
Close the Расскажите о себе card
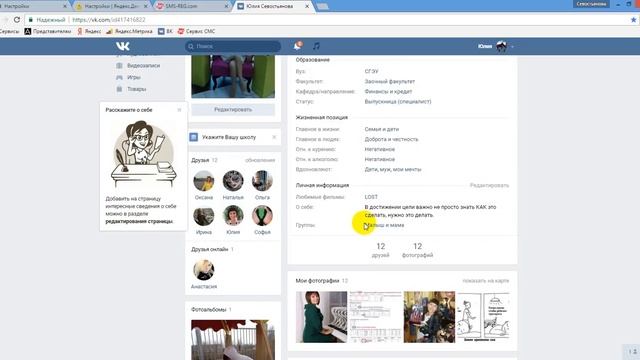coord(179,110)
